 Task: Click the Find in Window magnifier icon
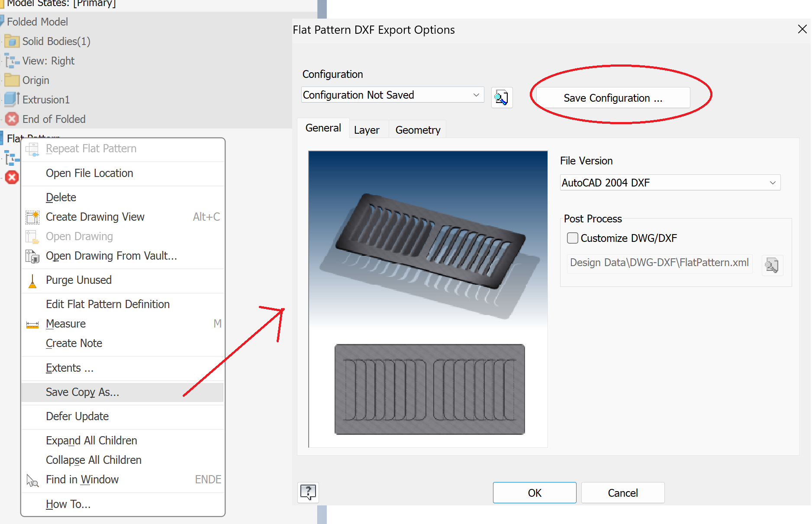tap(32, 479)
